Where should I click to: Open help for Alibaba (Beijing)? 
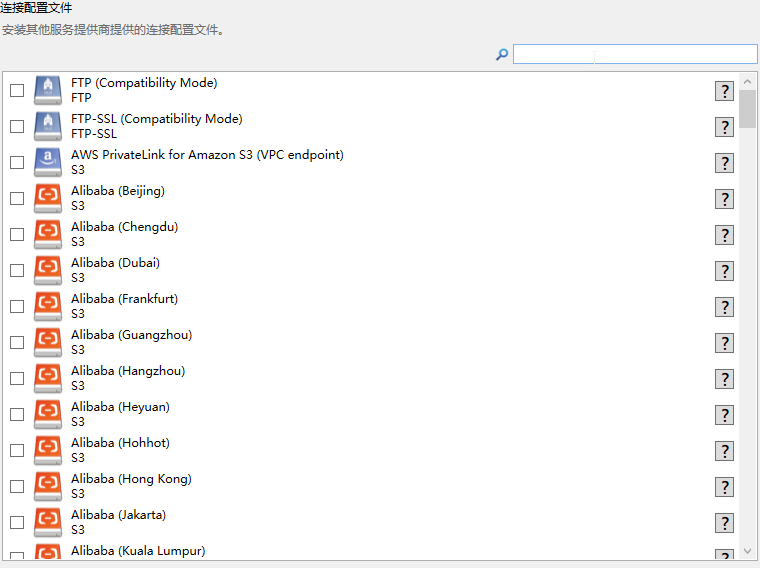[x=724, y=199]
